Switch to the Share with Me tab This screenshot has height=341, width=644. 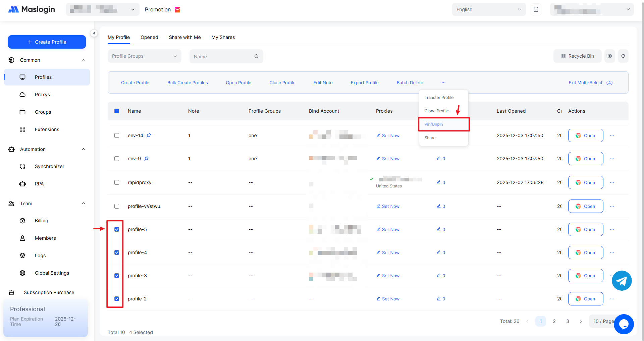(184, 37)
